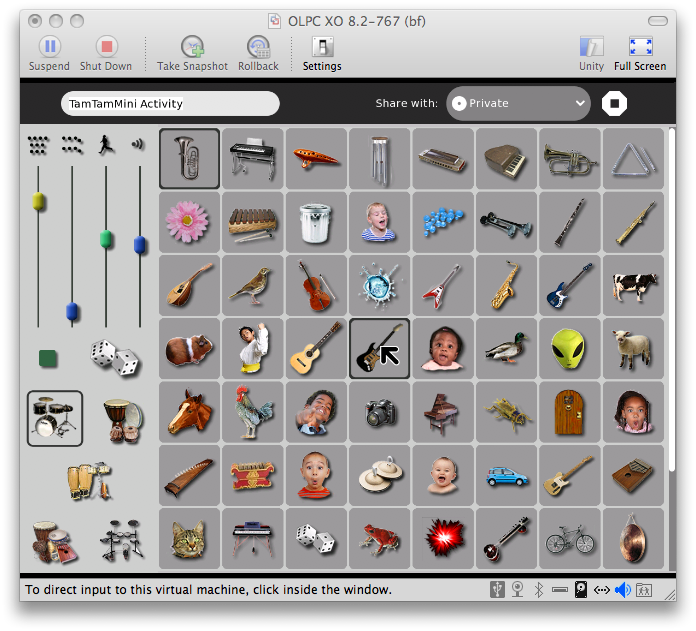Image resolution: width=696 pixels, height=631 pixels.
Task: Choose the black electric guitar
Action: [380, 349]
